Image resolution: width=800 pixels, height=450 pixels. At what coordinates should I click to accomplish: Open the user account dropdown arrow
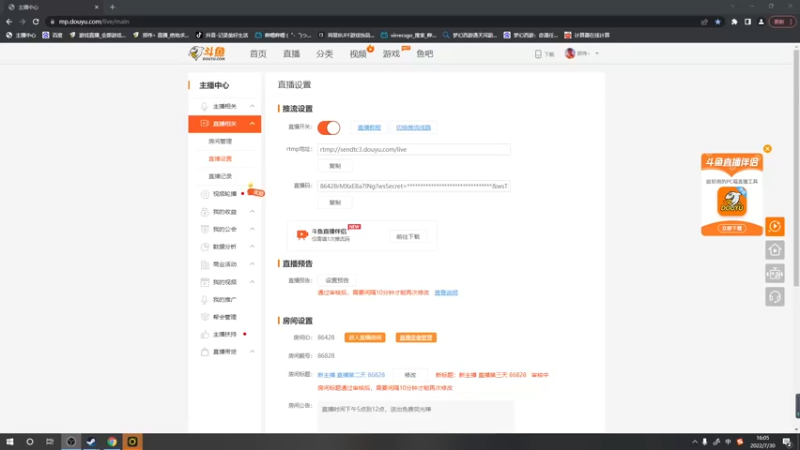597,53
